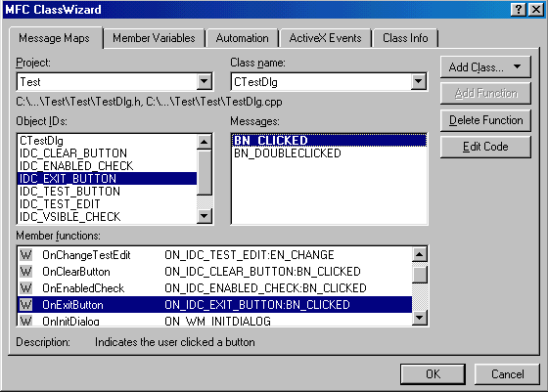The height and width of the screenshot is (392, 548).
Task: Click the W icon beside OnExitButton
Action: pos(25,305)
